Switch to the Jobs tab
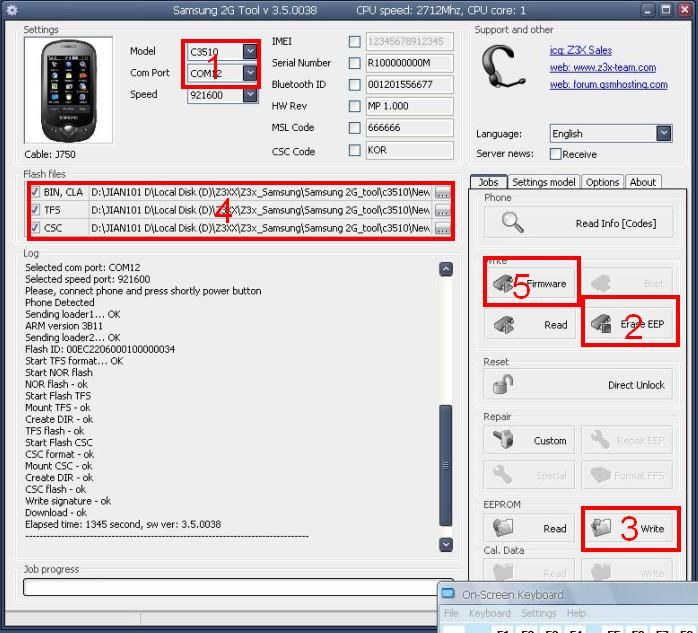The height and width of the screenshot is (633, 698). coord(488,182)
